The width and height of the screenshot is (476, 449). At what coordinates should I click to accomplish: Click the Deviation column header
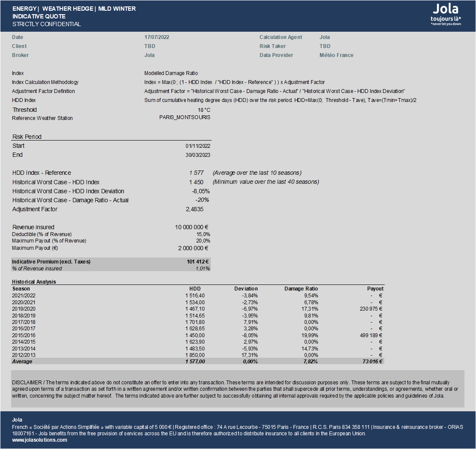[246, 289]
